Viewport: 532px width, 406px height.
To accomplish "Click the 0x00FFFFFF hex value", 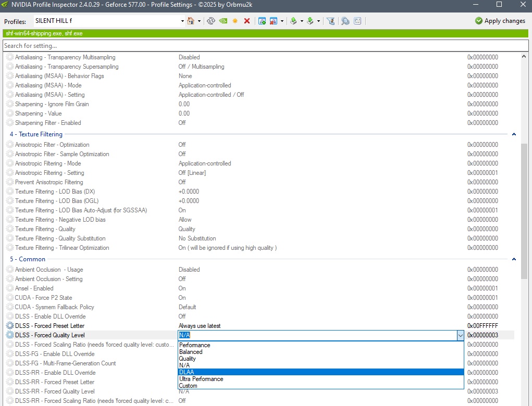I will pos(482,326).
